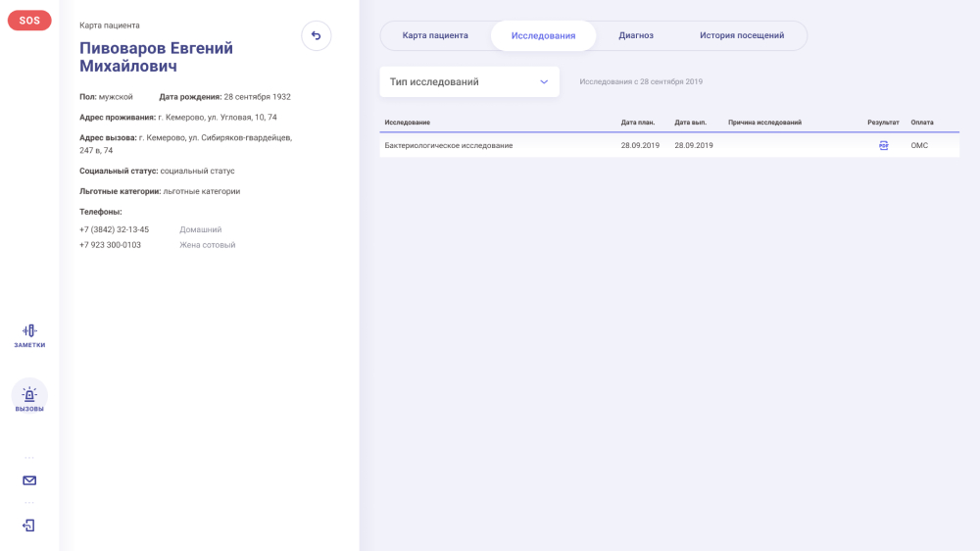
Task: Open the PDF result icon
Action: (x=883, y=145)
